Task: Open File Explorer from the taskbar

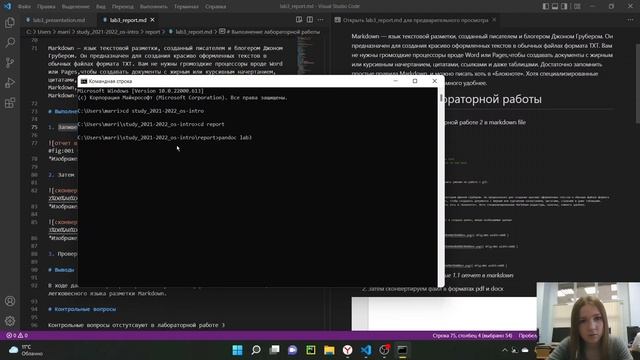Action: coord(329,350)
